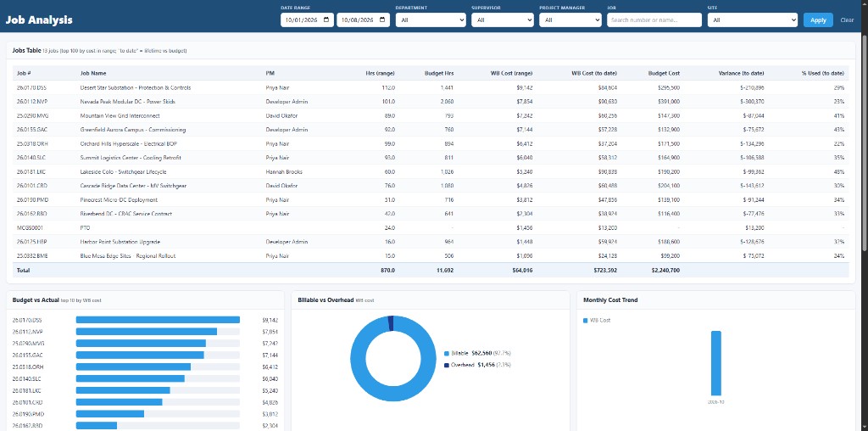Click 25.0318.ORH label in Budget vs Actual
868x431 pixels.
[28, 367]
